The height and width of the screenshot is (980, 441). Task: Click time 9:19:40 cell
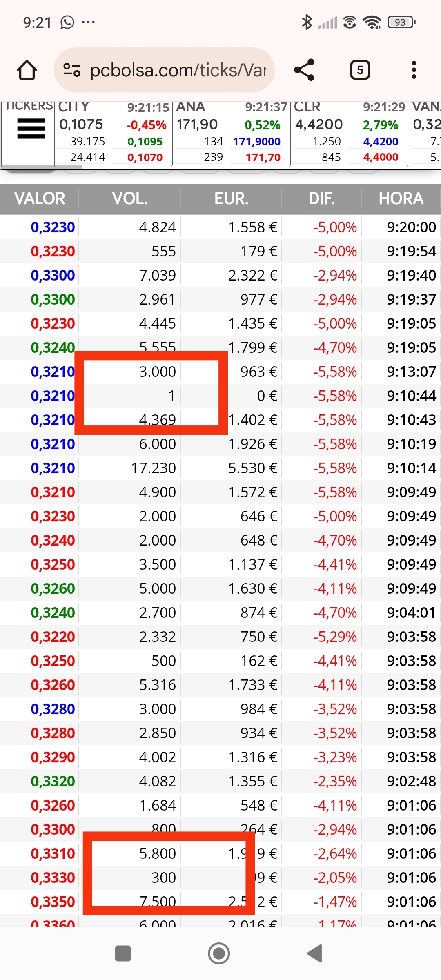(x=411, y=275)
